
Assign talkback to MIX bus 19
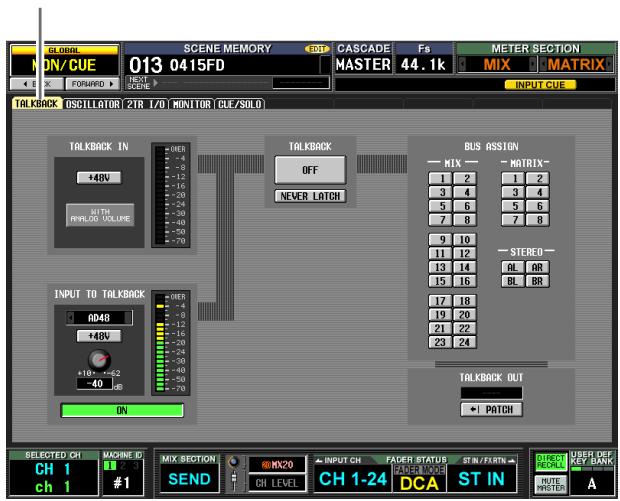(440, 315)
